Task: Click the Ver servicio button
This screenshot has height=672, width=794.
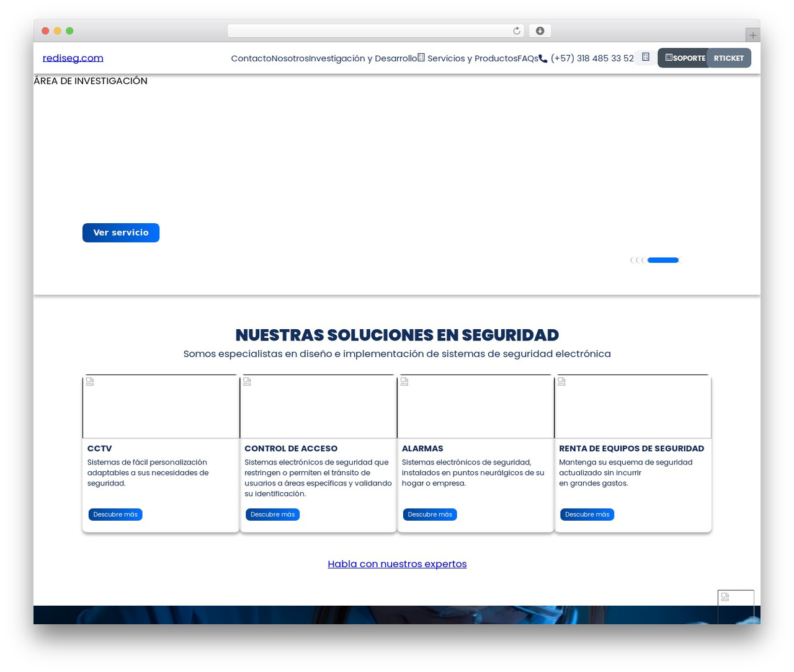Action: [121, 232]
